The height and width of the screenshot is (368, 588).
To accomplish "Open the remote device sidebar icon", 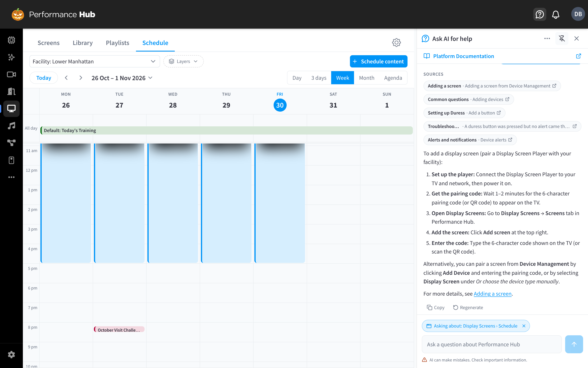I will coord(11,160).
